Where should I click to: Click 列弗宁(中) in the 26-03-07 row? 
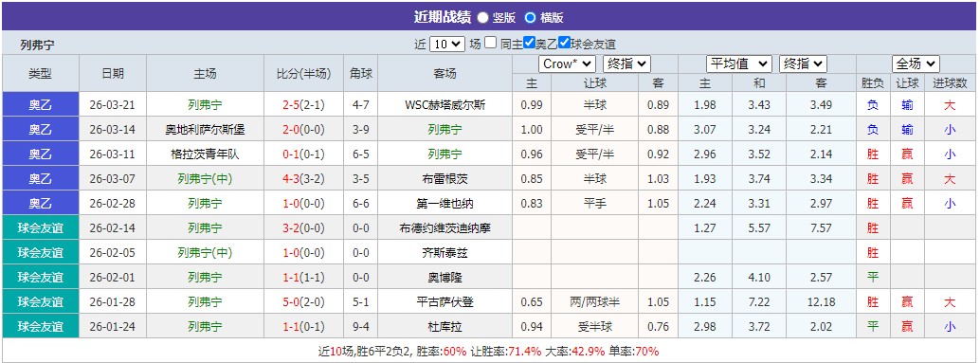[205, 179]
